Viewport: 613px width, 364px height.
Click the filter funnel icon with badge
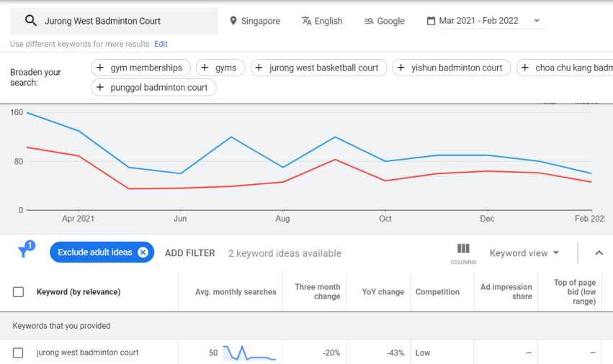[x=26, y=250]
